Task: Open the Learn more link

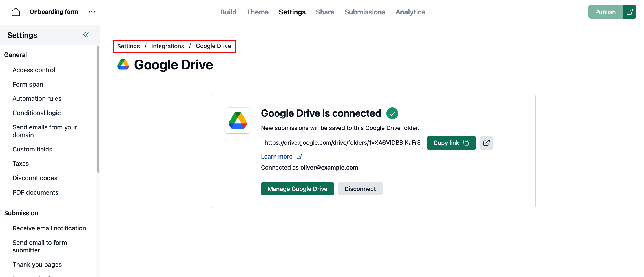Action: coord(281,157)
